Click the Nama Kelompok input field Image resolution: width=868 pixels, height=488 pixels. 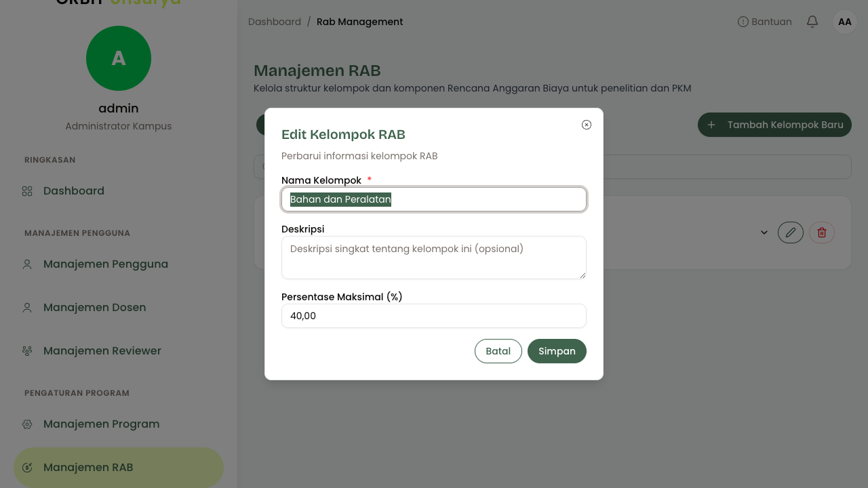pos(434,199)
